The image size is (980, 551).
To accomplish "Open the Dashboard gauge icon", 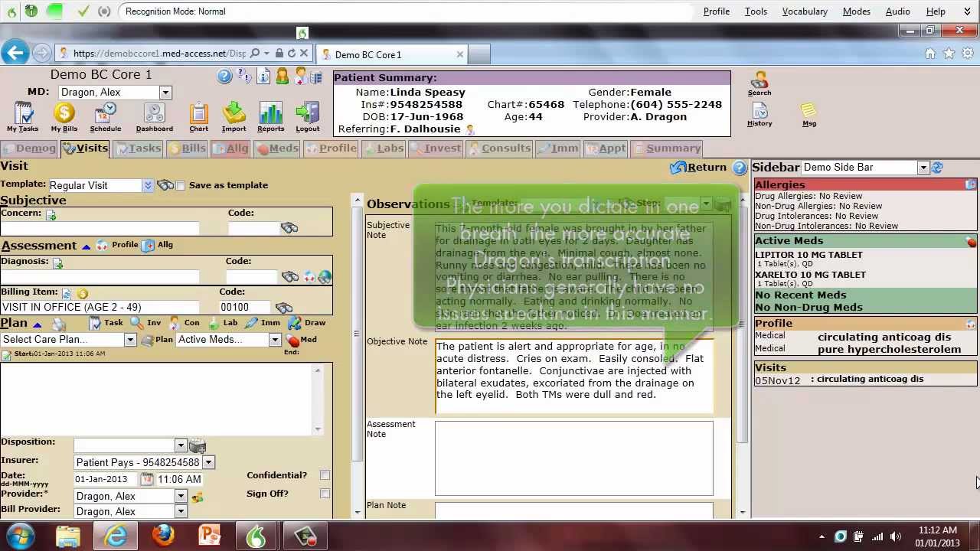I will 154,117.
